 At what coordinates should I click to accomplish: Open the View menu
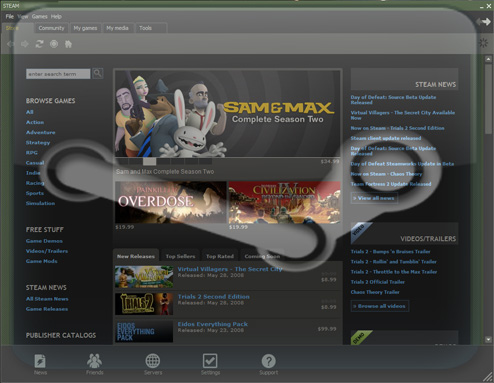pos(23,16)
